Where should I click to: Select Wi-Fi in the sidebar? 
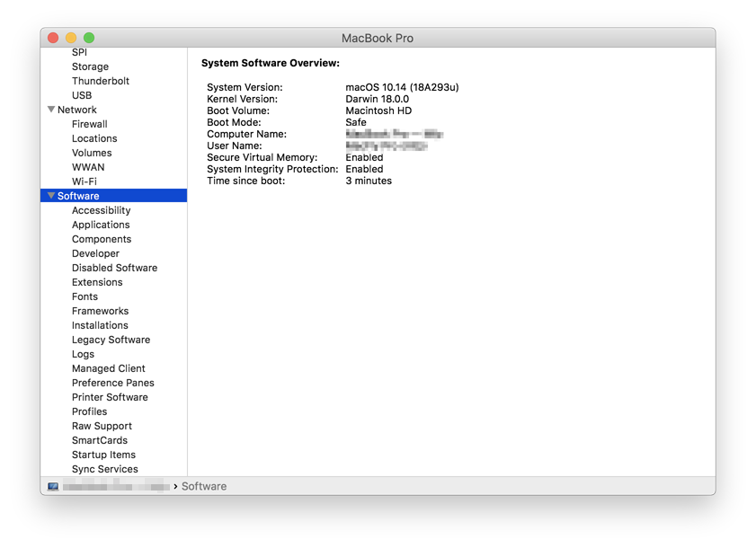point(88,181)
